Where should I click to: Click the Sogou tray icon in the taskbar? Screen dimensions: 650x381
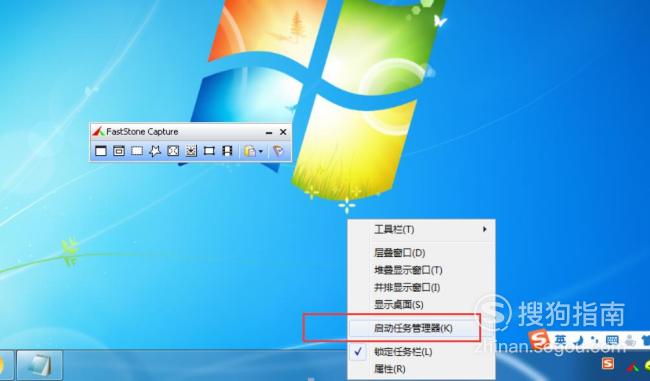pos(608,364)
